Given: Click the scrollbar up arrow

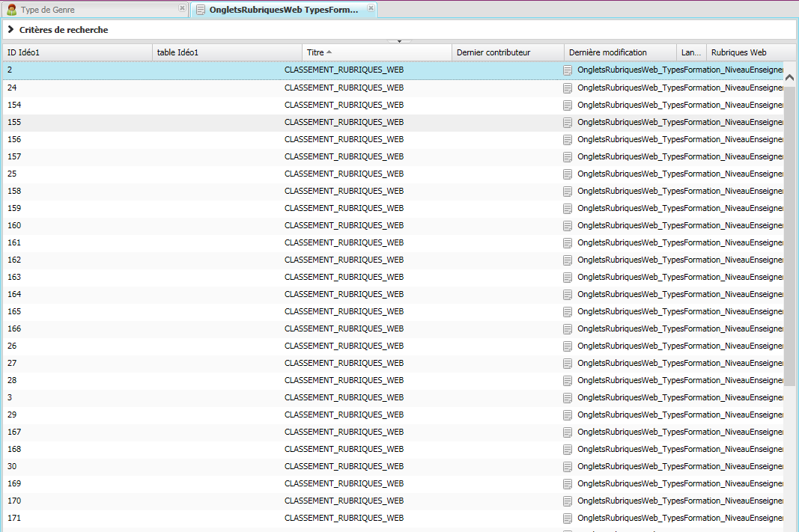Looking at the screenshot, I should [x=789, y=76].
